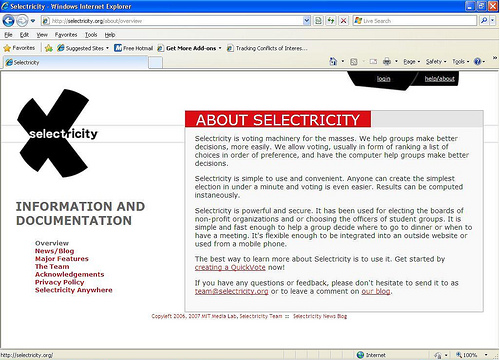Click the search magnifier button
500x360 pixels.
[484, 21]
